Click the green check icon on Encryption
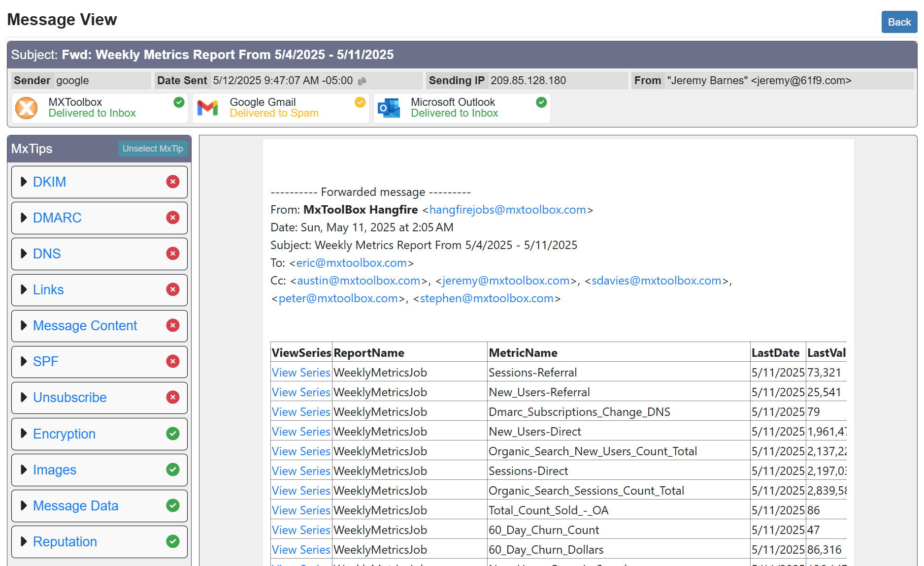924x566 pixels. (173, 434)
